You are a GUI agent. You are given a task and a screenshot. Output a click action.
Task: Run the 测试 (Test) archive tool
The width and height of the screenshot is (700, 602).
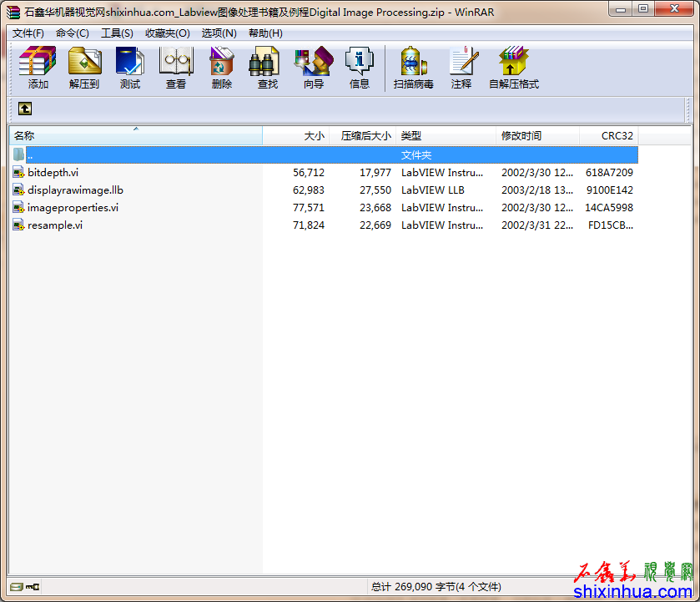tap(130, 67)
